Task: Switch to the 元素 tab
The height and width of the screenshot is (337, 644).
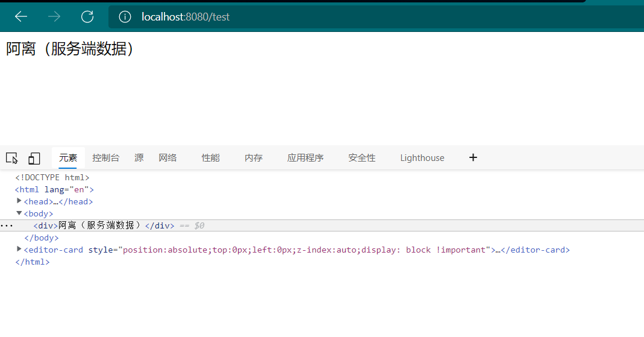Action: 68,158
